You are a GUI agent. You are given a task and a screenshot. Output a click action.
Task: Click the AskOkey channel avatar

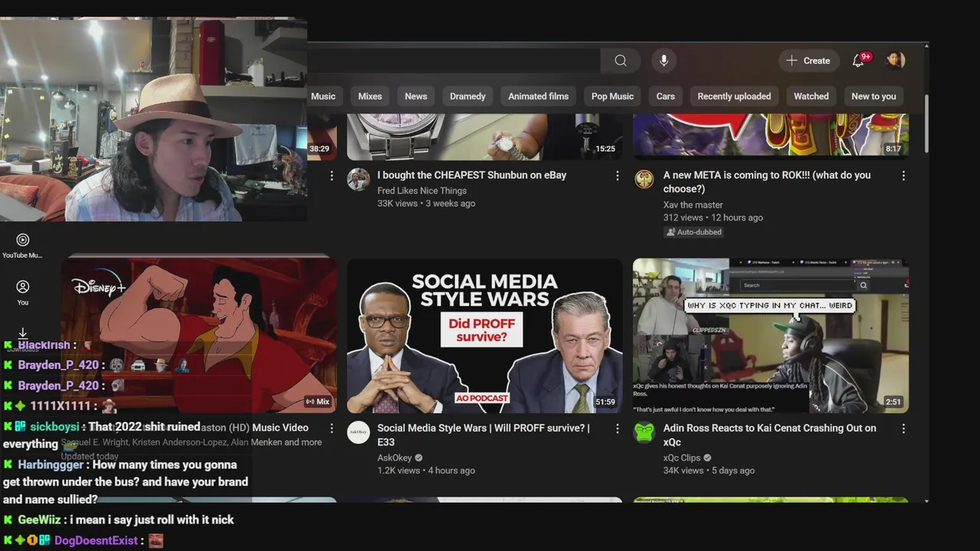tap(358, 432)
